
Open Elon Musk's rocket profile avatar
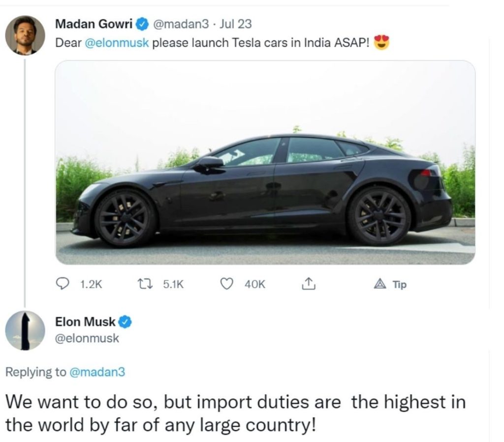(x=25, y=330)
